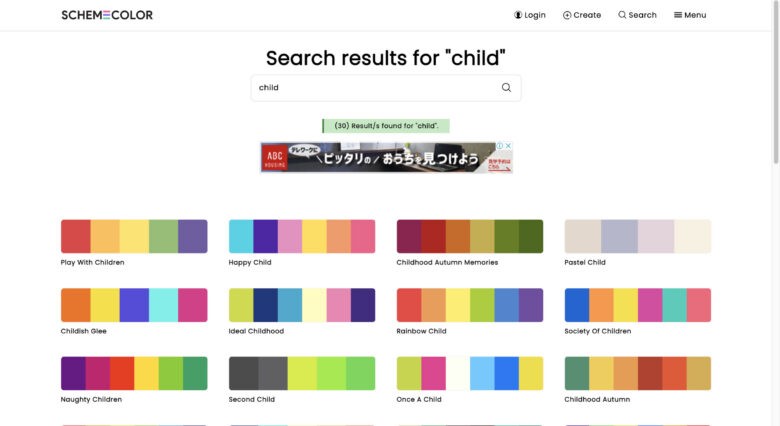Viewport: 780px width, 426px height.
Task: Click the Happy Child palette swatch
Action: [302, 236]
